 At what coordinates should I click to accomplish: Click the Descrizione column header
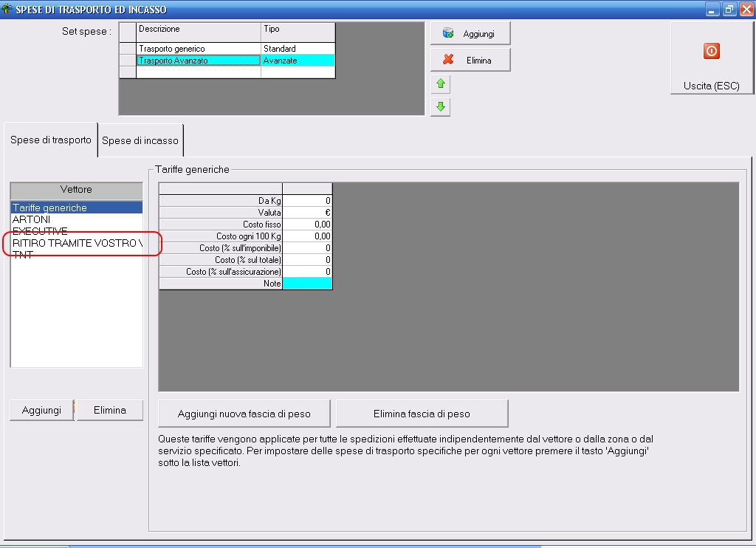click(199, 32)
